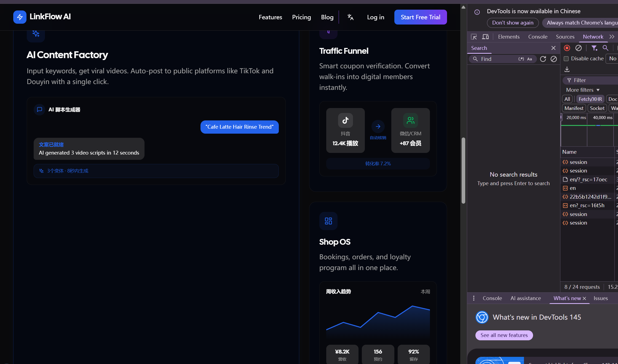
Task: Stop recording network log
Action: click(x=567, y=48)
